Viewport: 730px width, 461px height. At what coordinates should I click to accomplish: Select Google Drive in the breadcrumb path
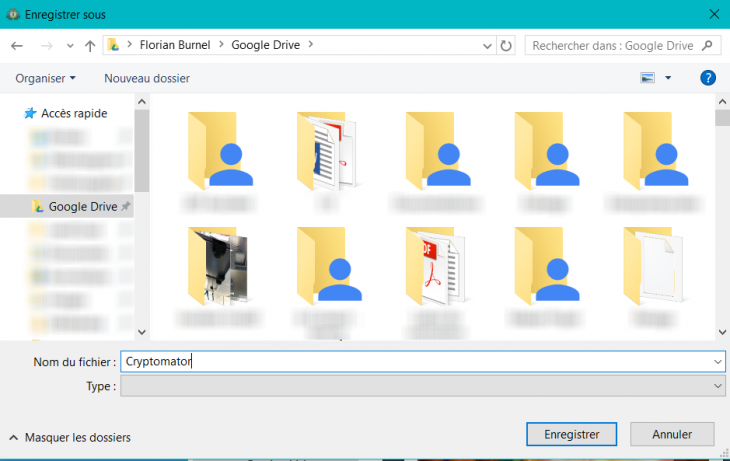265,45
